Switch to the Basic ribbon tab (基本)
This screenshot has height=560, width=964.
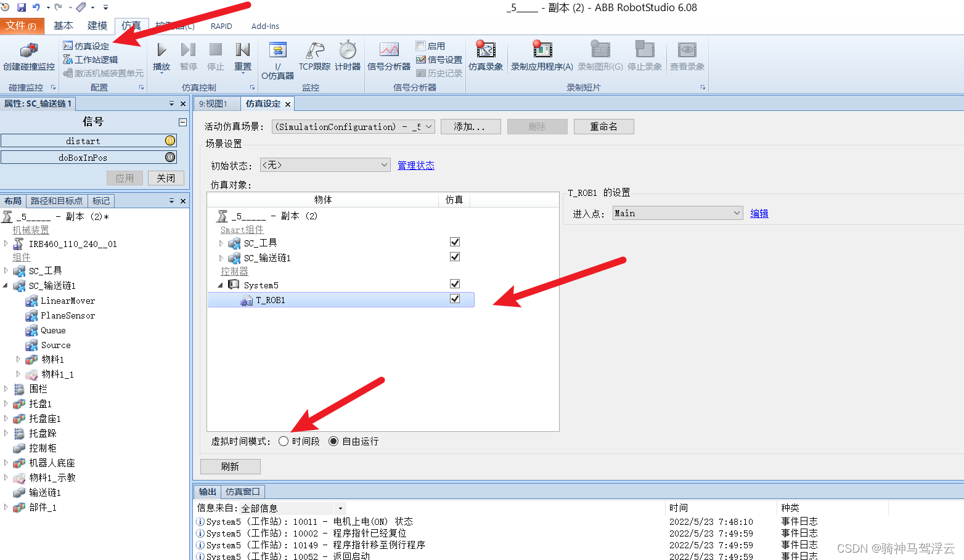pyautogui.click(x=63, y=26)
